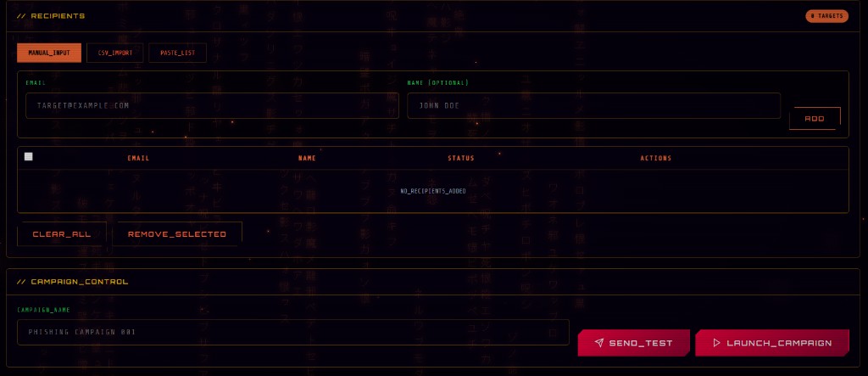Hit the REMOVE_SELECTED button
Viewport: 868px width, 376px height.
tap(176, 233)
